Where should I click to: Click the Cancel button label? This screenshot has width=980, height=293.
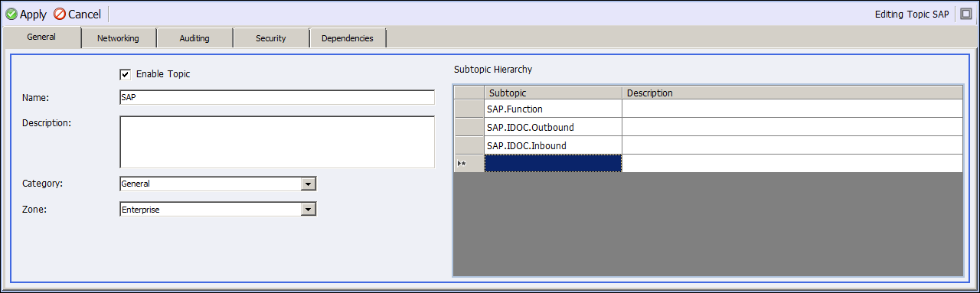84,15
